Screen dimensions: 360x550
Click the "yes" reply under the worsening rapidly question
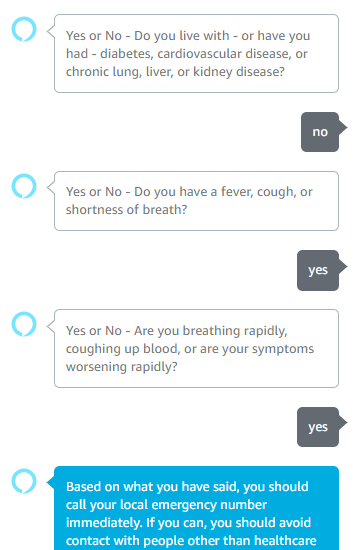(x=318, y=427)
